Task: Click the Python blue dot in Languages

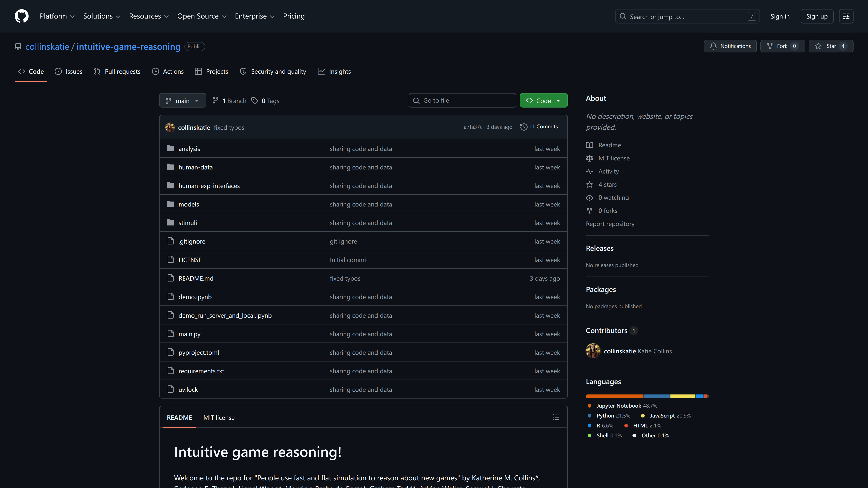Action: click(x=589, y=416)
